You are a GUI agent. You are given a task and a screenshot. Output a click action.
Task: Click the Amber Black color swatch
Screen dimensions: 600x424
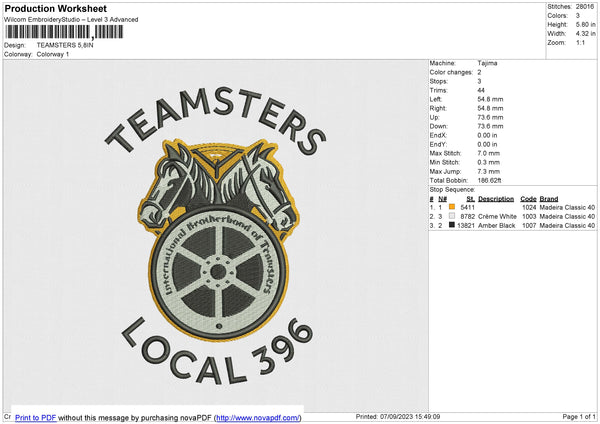[x=452, y=225]
